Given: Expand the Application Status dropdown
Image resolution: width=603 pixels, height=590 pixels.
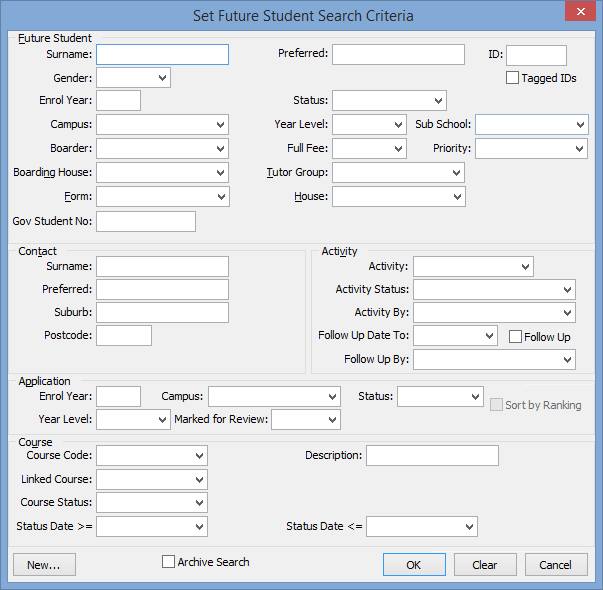Looking at the screenshot, I should (440, 397).
